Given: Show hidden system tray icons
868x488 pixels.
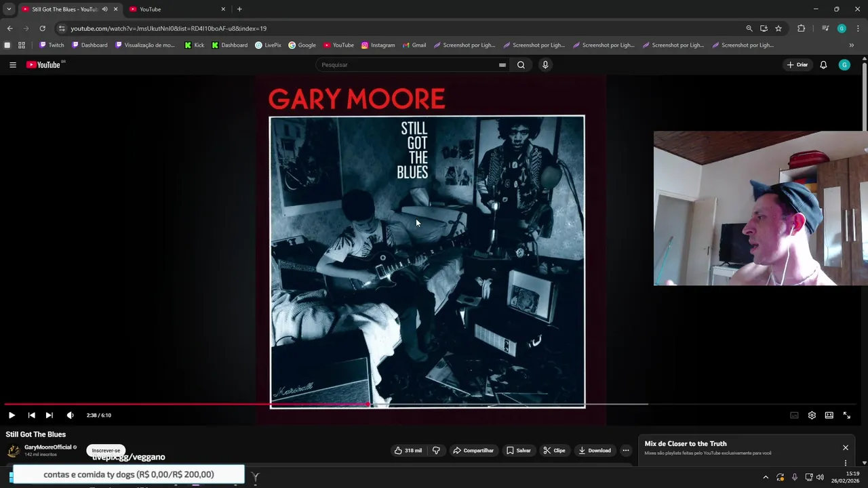Looking at the screenshot, I should (x=766, y=477).
